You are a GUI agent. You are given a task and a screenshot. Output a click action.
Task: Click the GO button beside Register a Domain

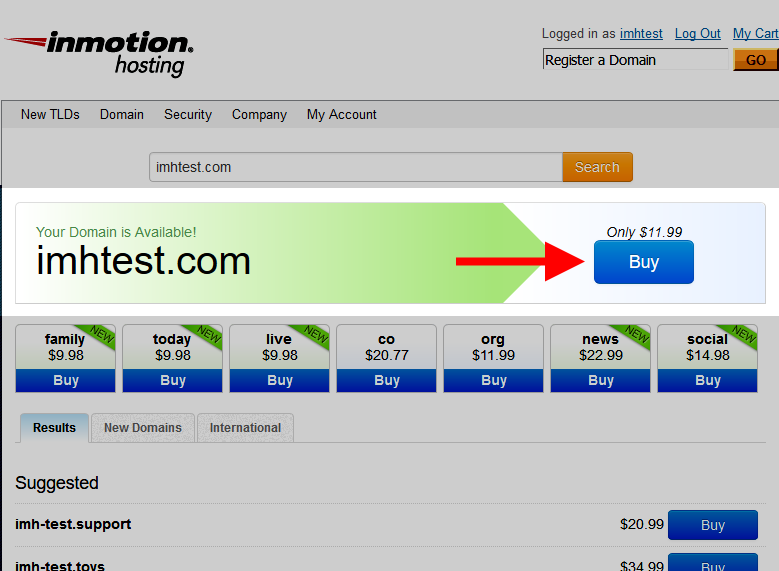pyautogui.click(x=756, y=60)
